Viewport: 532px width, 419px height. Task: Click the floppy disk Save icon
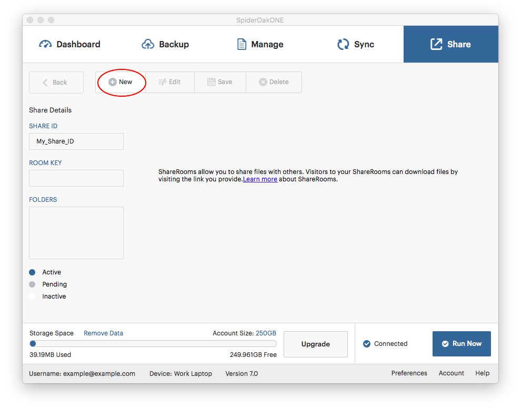click(x=212, y=82)
